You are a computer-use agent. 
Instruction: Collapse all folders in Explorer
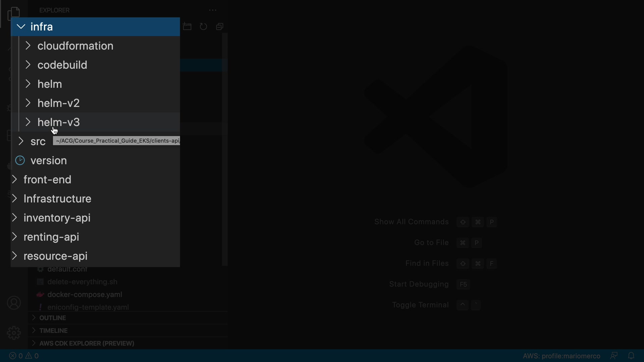click(220, 26)
